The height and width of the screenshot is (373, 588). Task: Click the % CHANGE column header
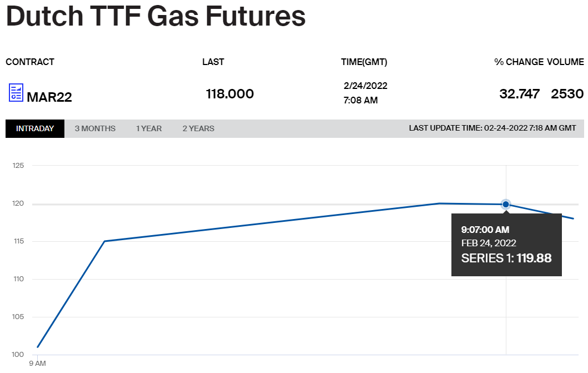point(519,62)
